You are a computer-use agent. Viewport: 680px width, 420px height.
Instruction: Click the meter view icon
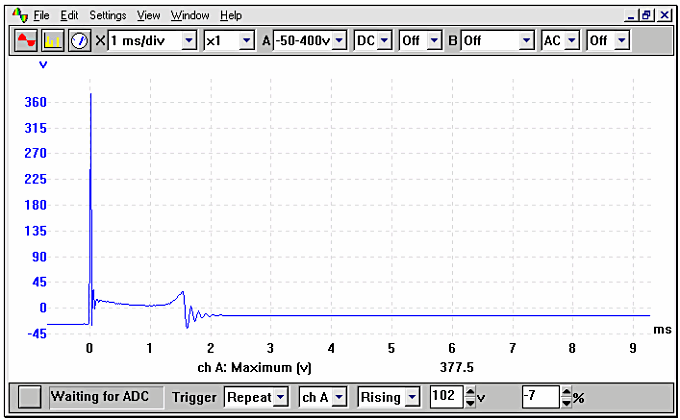coord(78,41)
